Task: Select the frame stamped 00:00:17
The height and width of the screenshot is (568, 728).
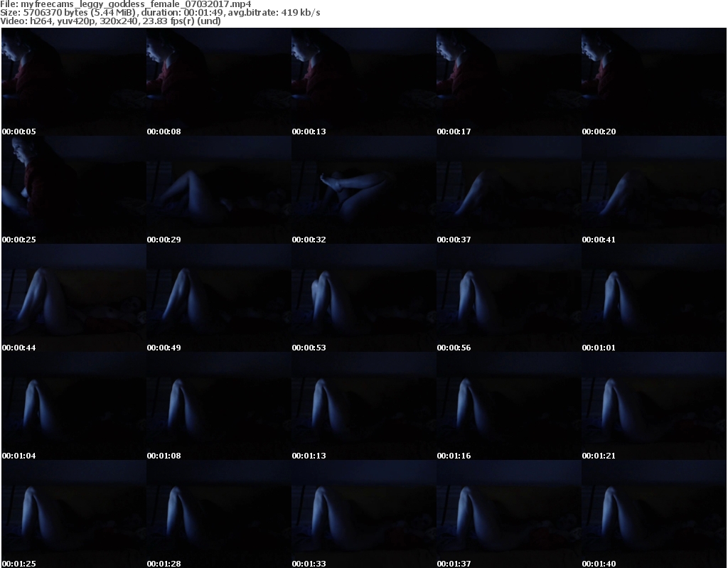Action: 508,82
